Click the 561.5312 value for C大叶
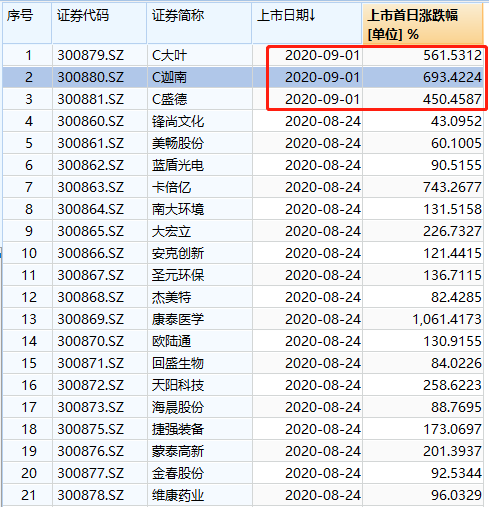Viewport: 489px width, 507px height. click(x=452, y=55)
